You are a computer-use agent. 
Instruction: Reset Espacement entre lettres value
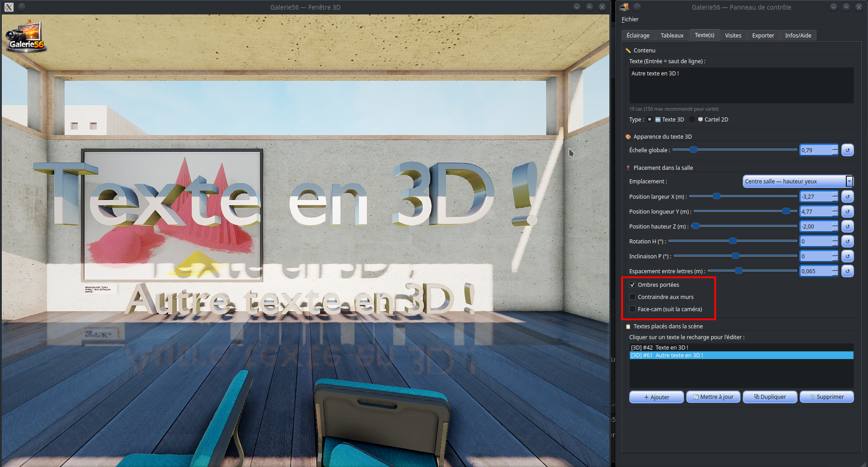[848, 271]
